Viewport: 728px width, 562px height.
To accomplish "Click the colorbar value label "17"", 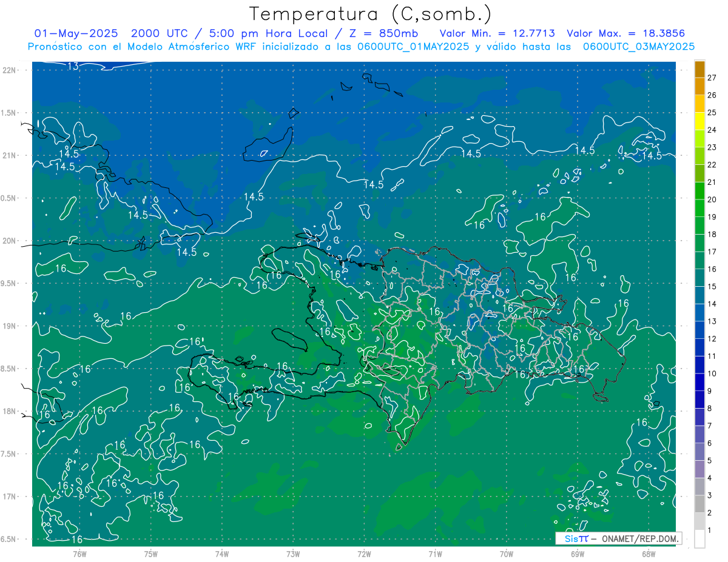I will coord(712,252).
